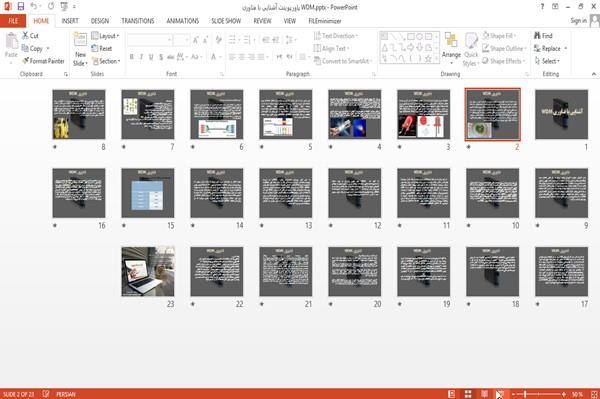
Task: Expand the Layout dropdown
Action: coord(105,36)
